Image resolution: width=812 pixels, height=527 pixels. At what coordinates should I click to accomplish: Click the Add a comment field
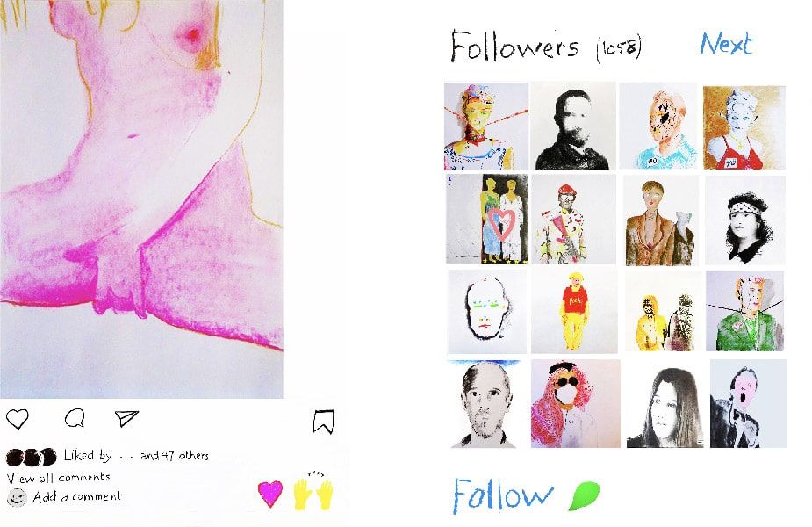77,497
